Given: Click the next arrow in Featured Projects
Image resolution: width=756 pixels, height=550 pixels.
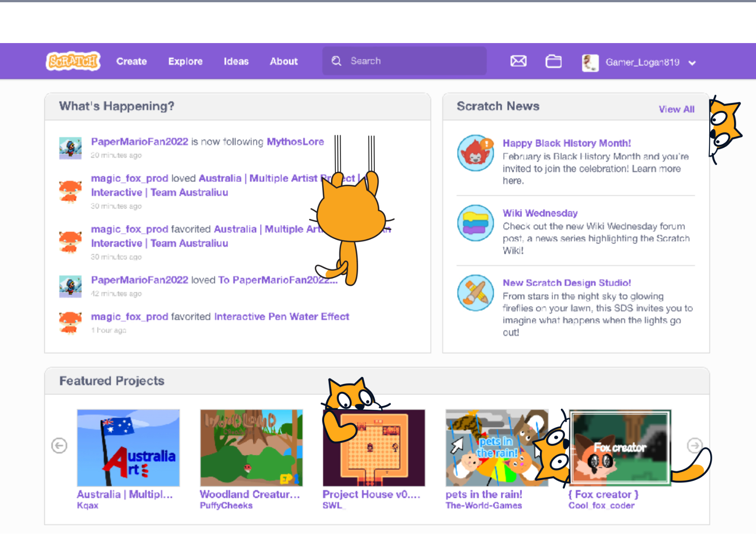Looking at the screenshot, I should (694, 445).
